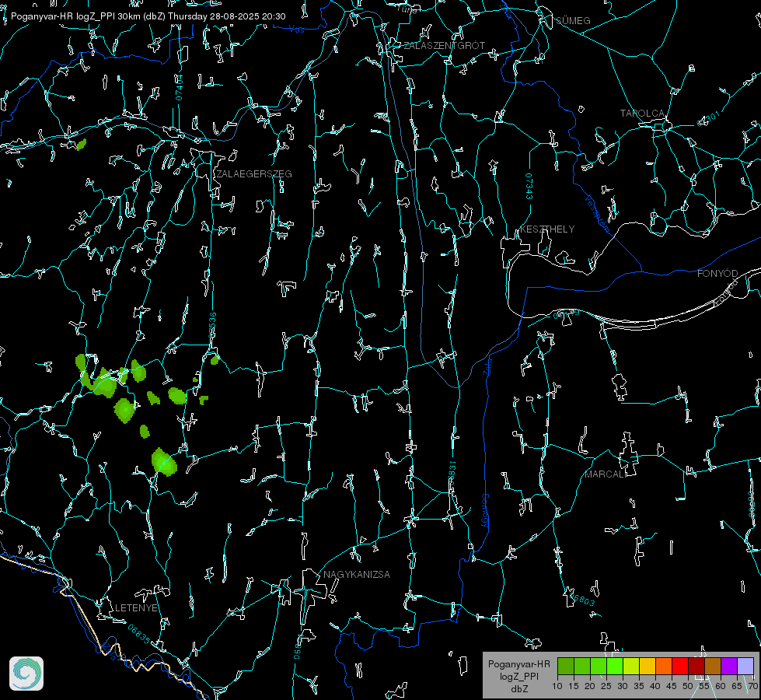Click the dbZ unit label in legend
The height and width of the screenshot is (700, 761).
point(519,689)
